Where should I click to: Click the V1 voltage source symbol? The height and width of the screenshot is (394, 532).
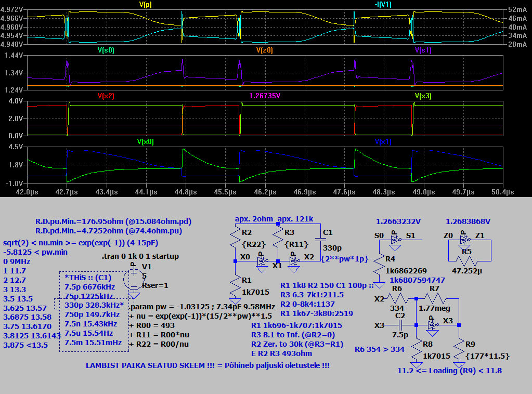(134, 279)
